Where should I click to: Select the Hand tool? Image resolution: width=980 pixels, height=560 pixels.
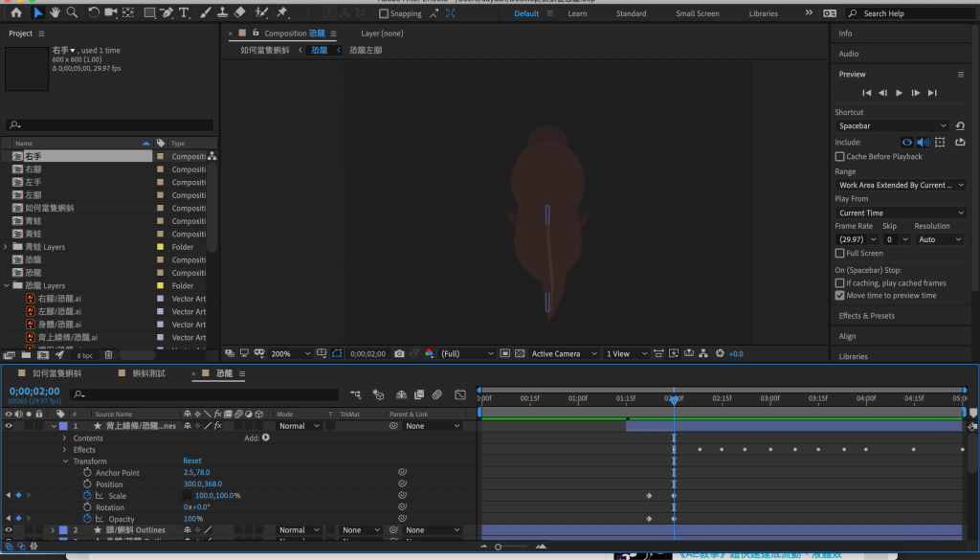click(56, 13)
